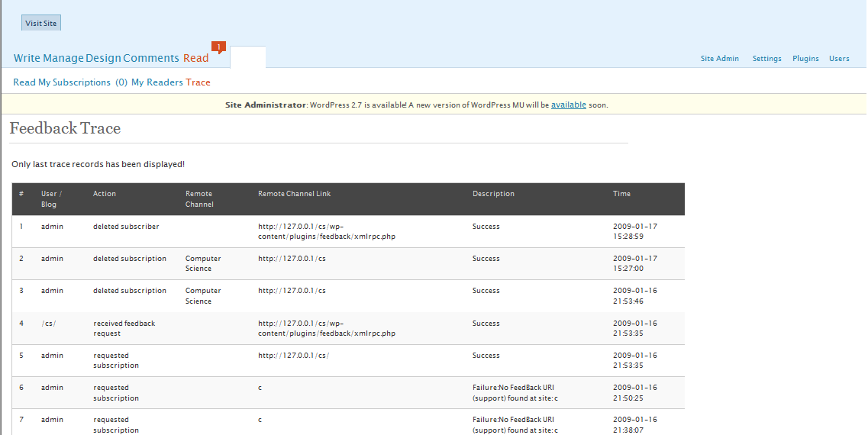
Task: Click the orange comment count bubble
Action: (218, 47)
